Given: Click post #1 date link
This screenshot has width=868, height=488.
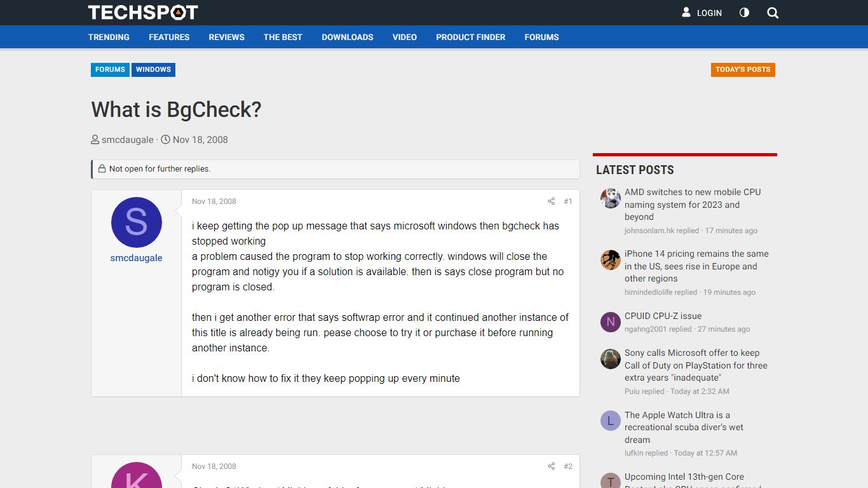Looking at the screenshot, I should tap(214, 201).
